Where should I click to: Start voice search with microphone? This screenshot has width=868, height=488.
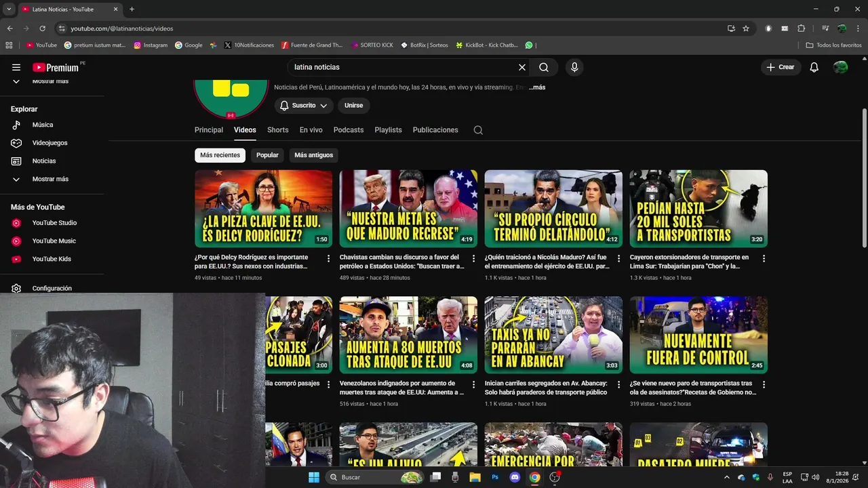point(574,67)
